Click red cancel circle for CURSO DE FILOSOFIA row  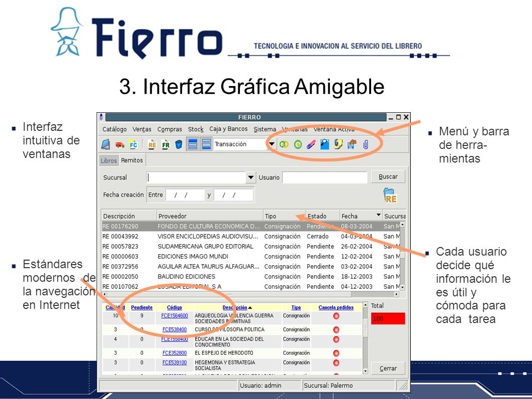point(336,330)
